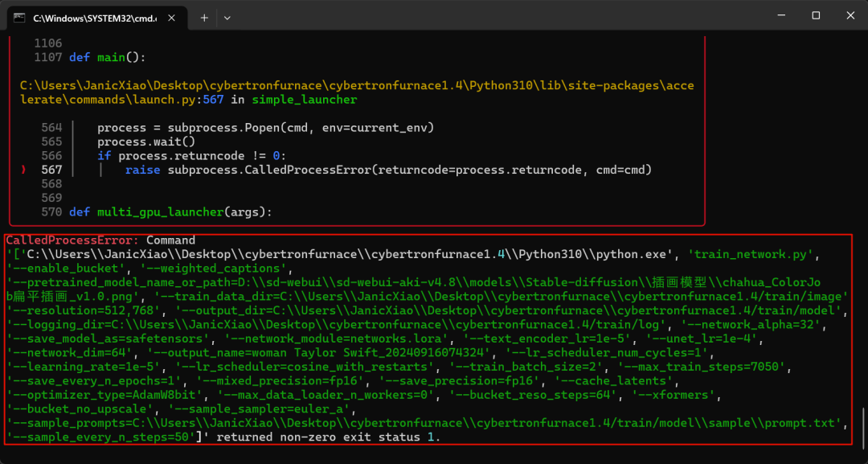Click the 'train_network.py' argument
This screenshot has width=868, height=464.
point(753,255)
